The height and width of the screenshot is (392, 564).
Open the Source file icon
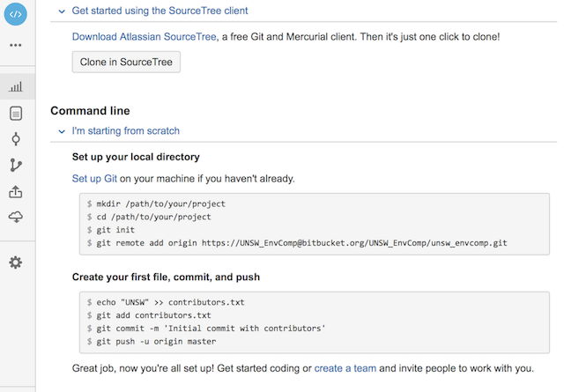(x=16, y=113)
